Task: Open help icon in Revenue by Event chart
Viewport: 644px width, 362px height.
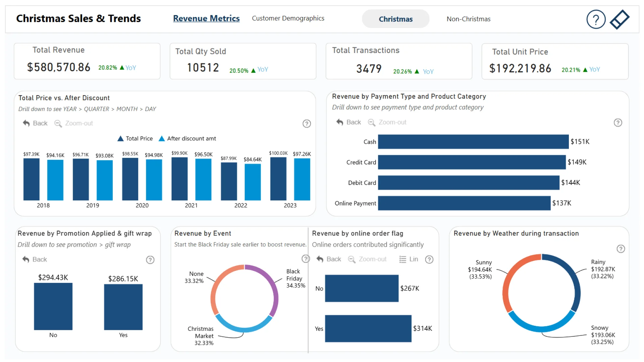Action: point(305,259)
